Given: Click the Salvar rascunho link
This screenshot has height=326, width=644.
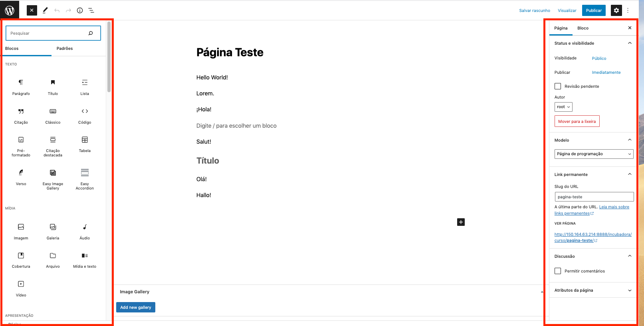Looking at the screenshot, I should [x=534, y=10].
